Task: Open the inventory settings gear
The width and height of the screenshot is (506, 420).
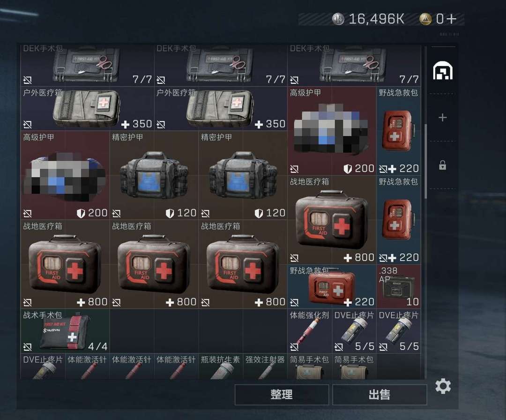Action: 443,386
